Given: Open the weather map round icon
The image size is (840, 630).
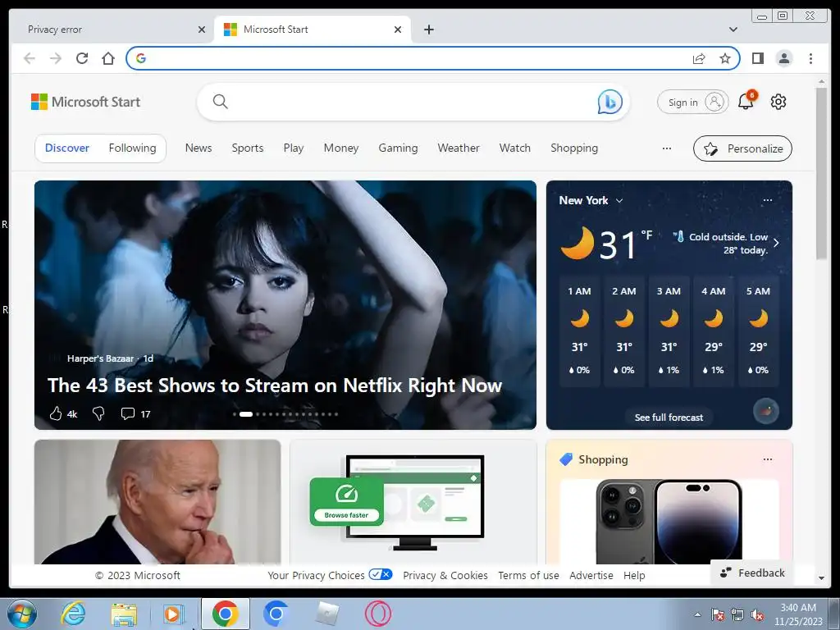Looking at the screenshot, I should point(766,412).
